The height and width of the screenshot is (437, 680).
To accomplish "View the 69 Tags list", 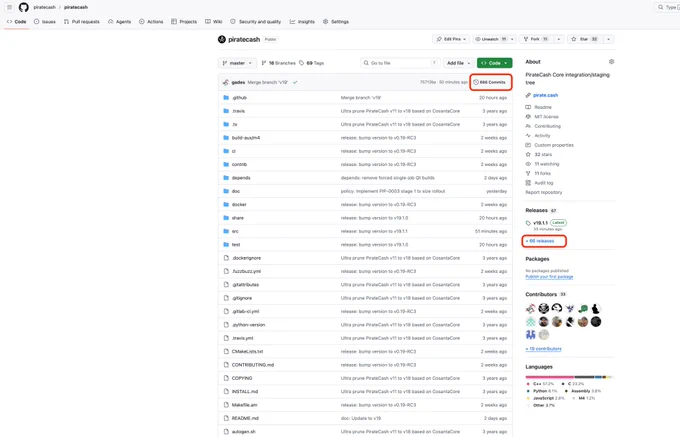I will click(311, 63).
